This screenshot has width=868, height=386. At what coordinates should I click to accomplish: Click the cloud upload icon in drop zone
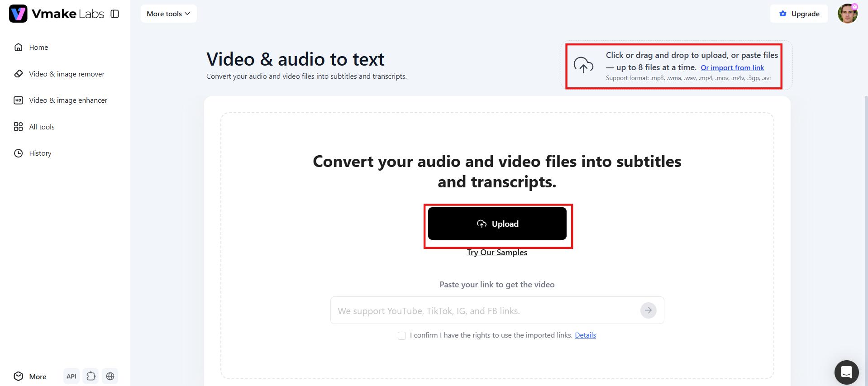tap(583, 65)
